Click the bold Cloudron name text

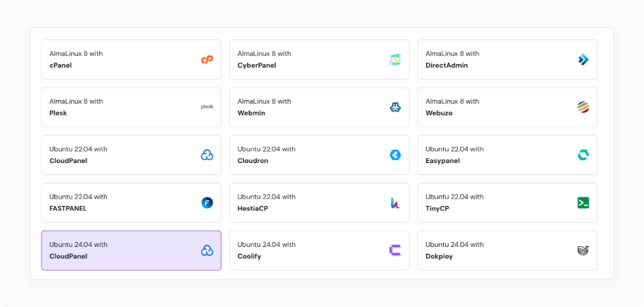pos(253,161)
